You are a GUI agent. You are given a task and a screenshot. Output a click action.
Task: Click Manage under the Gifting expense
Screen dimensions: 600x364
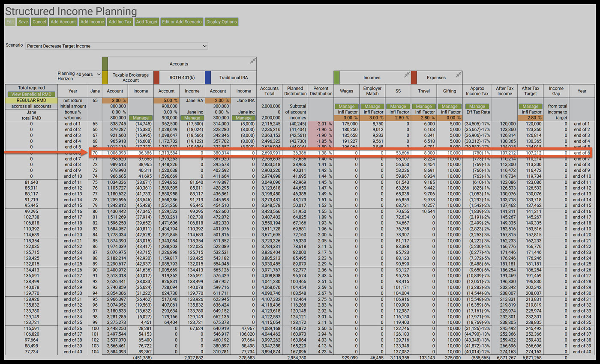(449, 106)
